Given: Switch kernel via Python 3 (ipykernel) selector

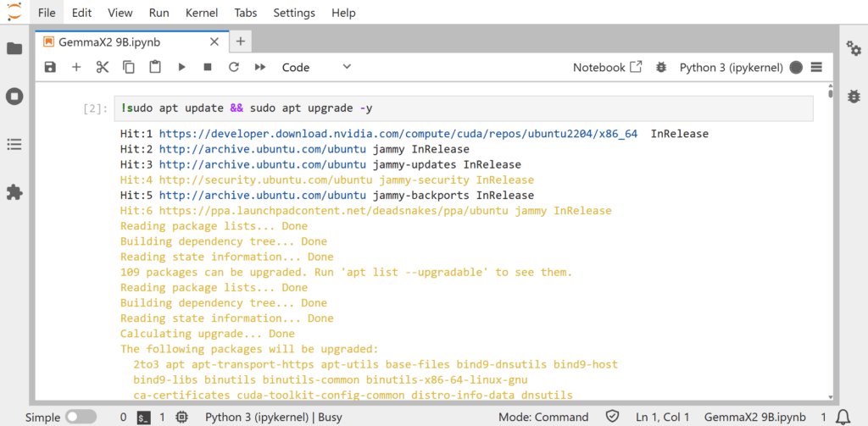Looking at the screenshot, I should 732,67.
